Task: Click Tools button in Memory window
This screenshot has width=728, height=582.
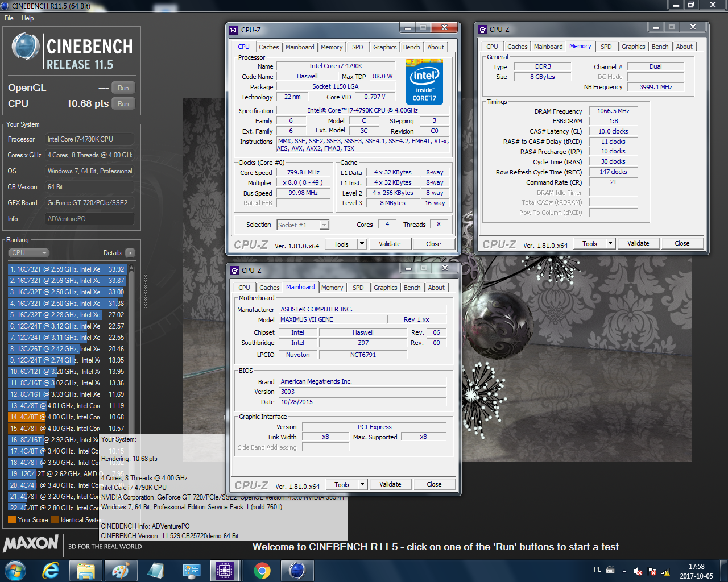Action: coord(590,243)
